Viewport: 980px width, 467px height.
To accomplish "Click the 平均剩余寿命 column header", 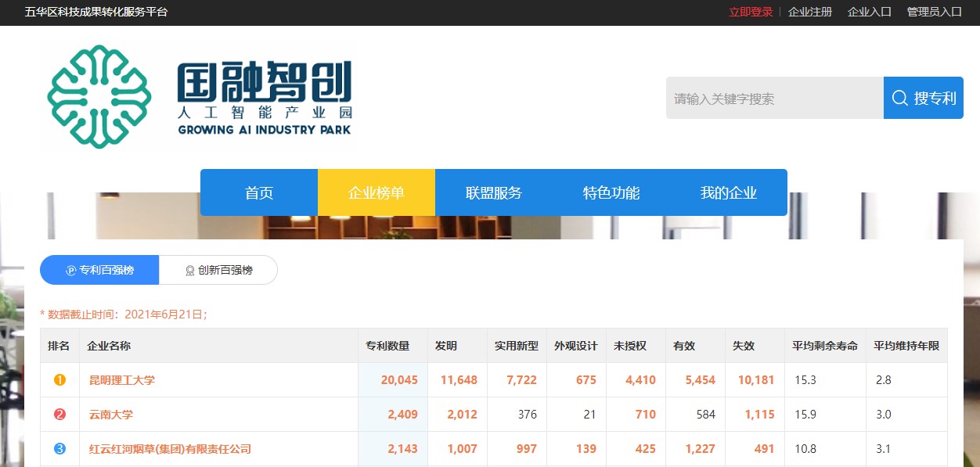I will point(825,346).
